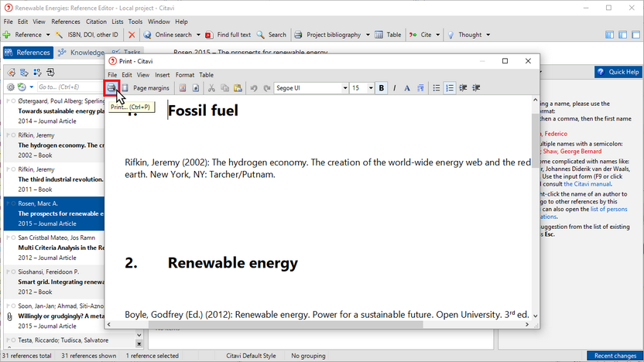
Task: Expand the Online search dropdown arrow
Action: 198,35
